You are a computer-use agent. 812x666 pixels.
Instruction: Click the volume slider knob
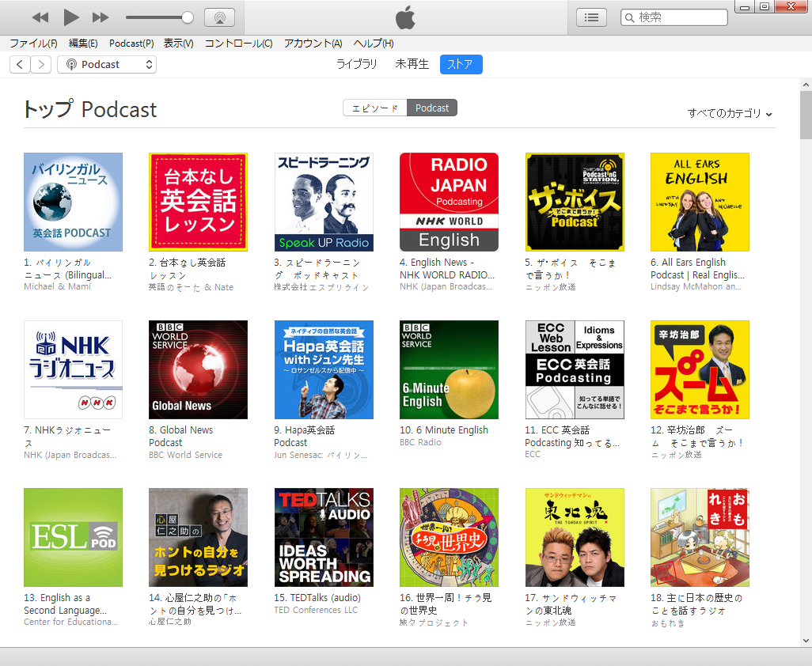188,17
